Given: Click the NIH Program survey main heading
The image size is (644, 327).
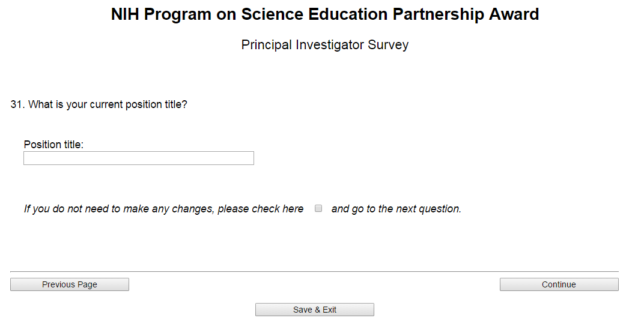Looking at the screenshot, I should pyautogui.click(x=324, y=15).
